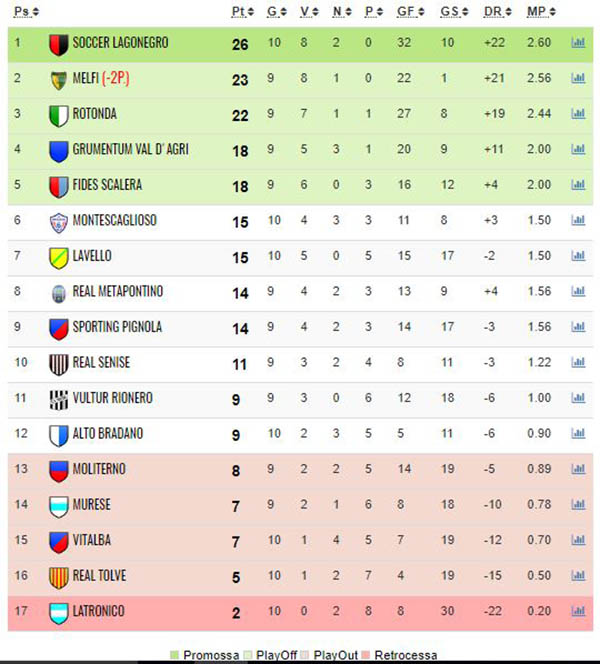The height and width of the screenshot is (664, 600).
Task: Click the Vultur Rionero crest
Action: pos(58,400)
